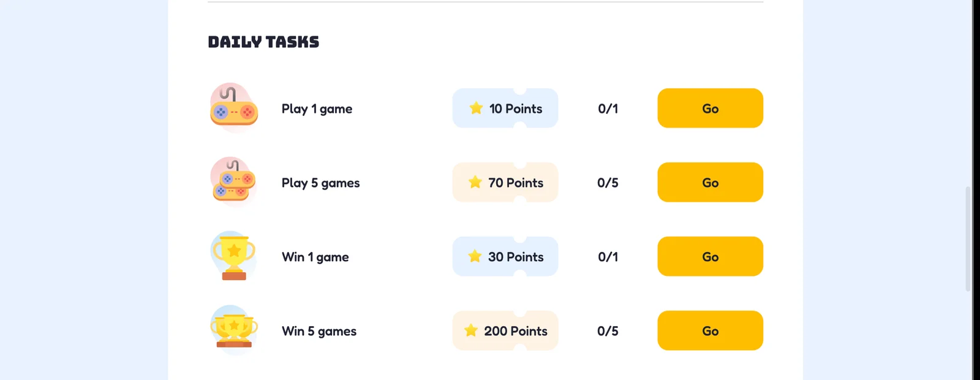Click the 0/5 progress counter for Play 5 games
Image resolution: width=980 pixels, height=380 pixels.
(x=608, y=183)
